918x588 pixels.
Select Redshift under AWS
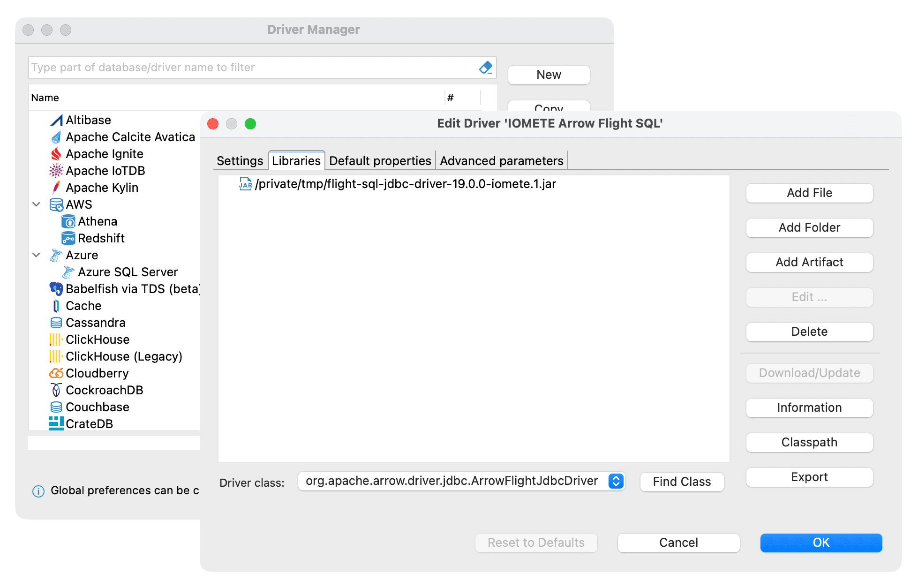pyautogui.click(x=101, y=239)
